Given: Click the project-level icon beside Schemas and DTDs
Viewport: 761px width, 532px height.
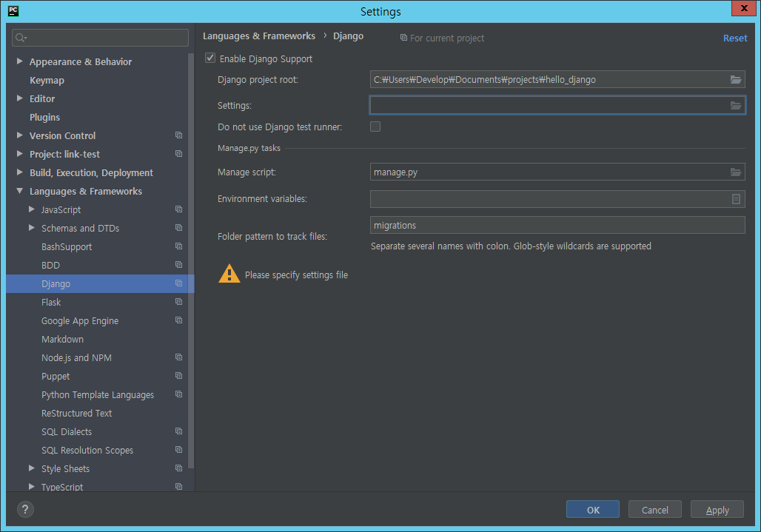Looking at the screenshot, I should 178,227.
